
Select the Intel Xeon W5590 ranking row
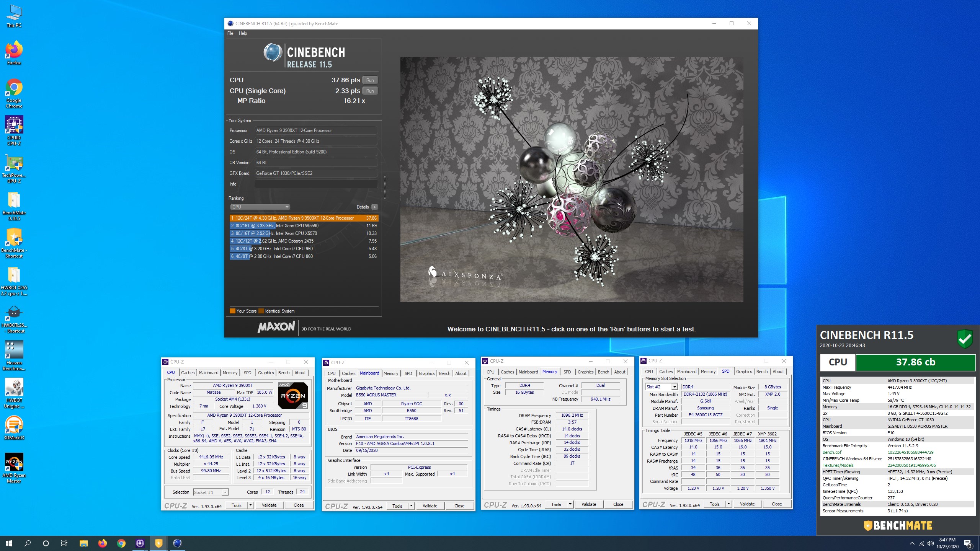[304, 226]
